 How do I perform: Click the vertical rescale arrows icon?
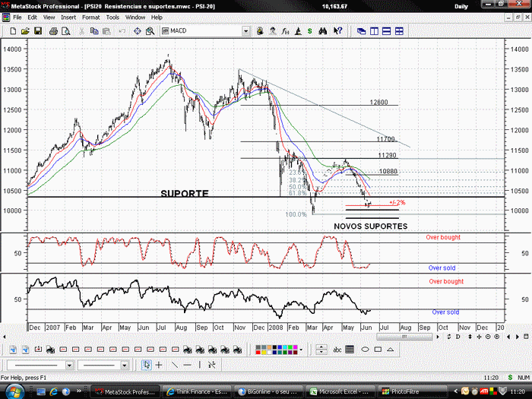coord(470,337)
